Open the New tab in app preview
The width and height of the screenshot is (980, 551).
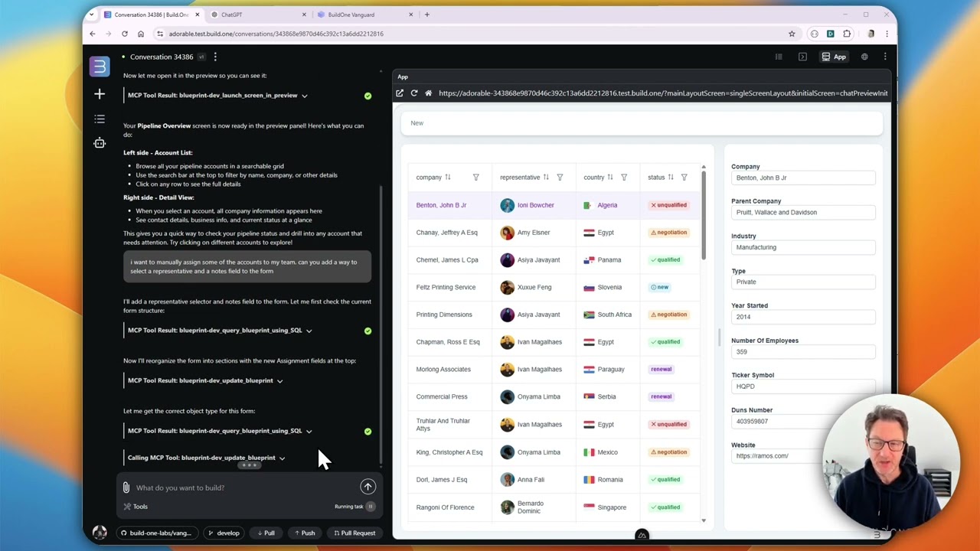[416, 122]
